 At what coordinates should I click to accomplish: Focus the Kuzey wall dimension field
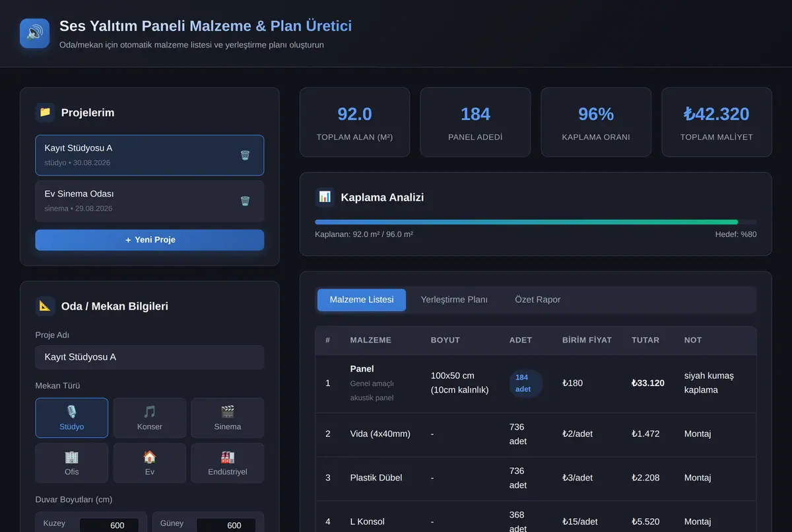click(109, 525)
